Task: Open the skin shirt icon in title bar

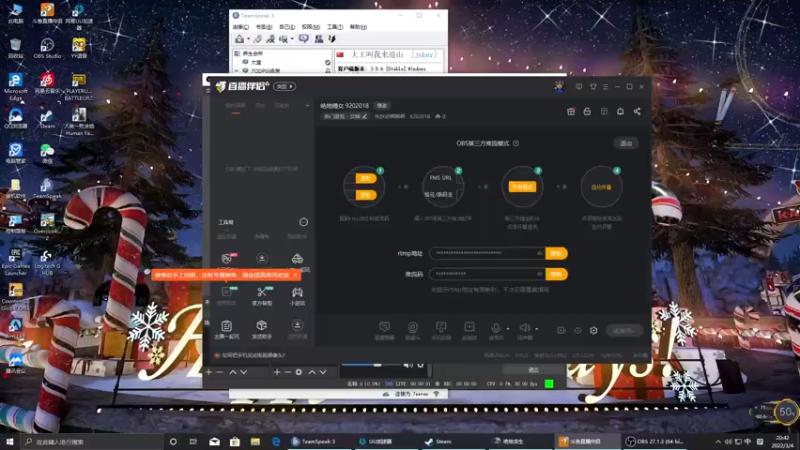Action: coord(593,87)
